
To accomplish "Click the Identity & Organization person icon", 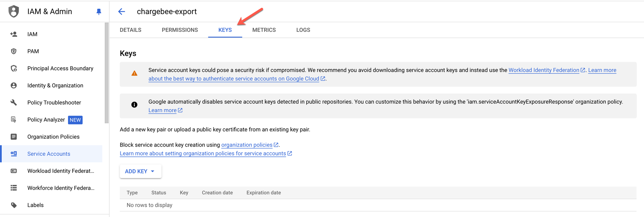I will pyautogui.click(x=14, y=85).
